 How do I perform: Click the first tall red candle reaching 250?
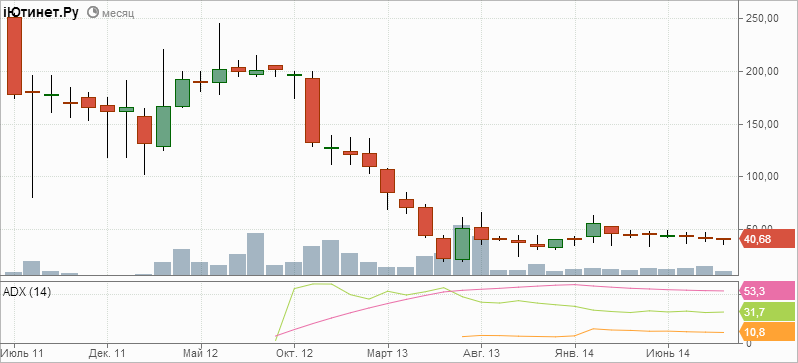(x=14, y=56)
